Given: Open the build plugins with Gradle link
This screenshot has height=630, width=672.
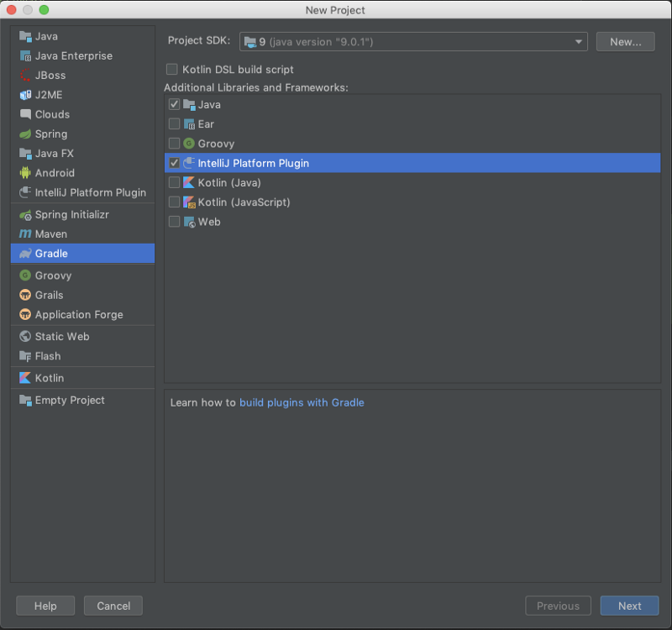Looking at the screenshot, I should coord(301,402).
